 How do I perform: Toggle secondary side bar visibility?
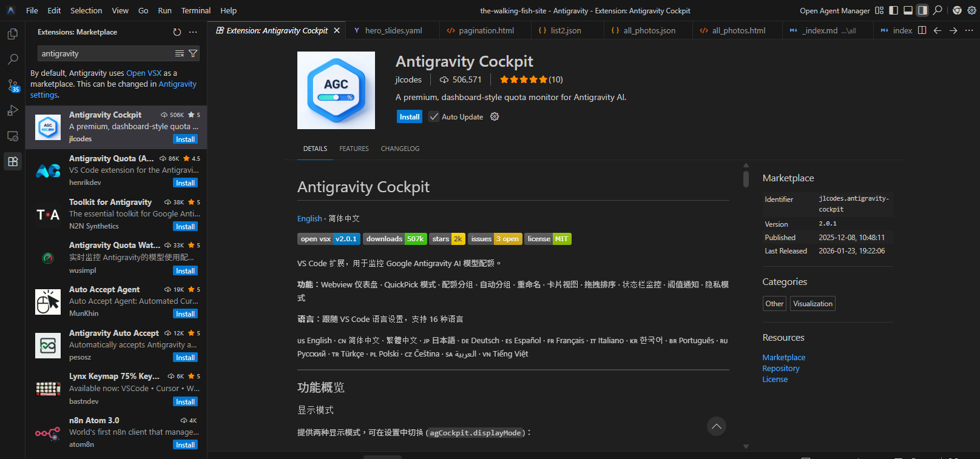tap(922, 10)
